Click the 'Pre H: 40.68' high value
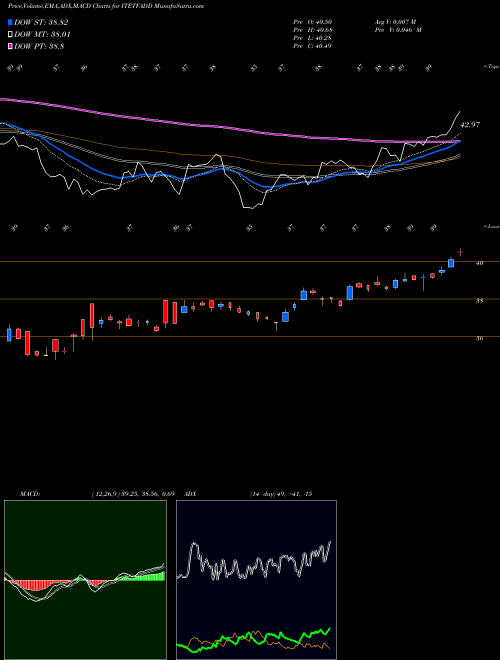Viewport: 500px width, 660px height. (313, 30)
